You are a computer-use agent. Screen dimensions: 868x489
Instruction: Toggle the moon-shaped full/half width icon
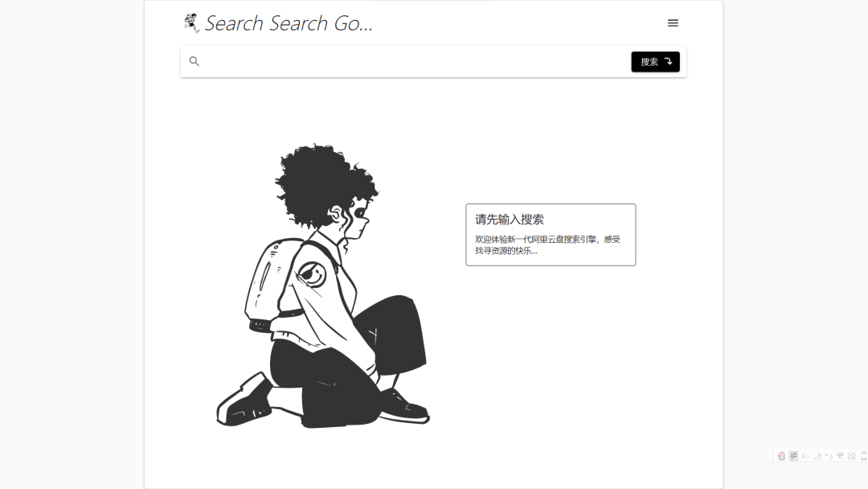point(818,456)
